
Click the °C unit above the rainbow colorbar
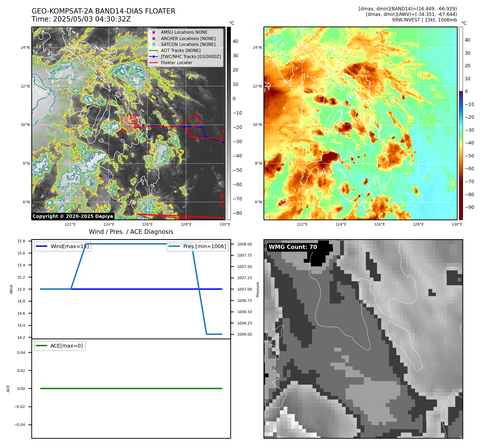[464, 23]
